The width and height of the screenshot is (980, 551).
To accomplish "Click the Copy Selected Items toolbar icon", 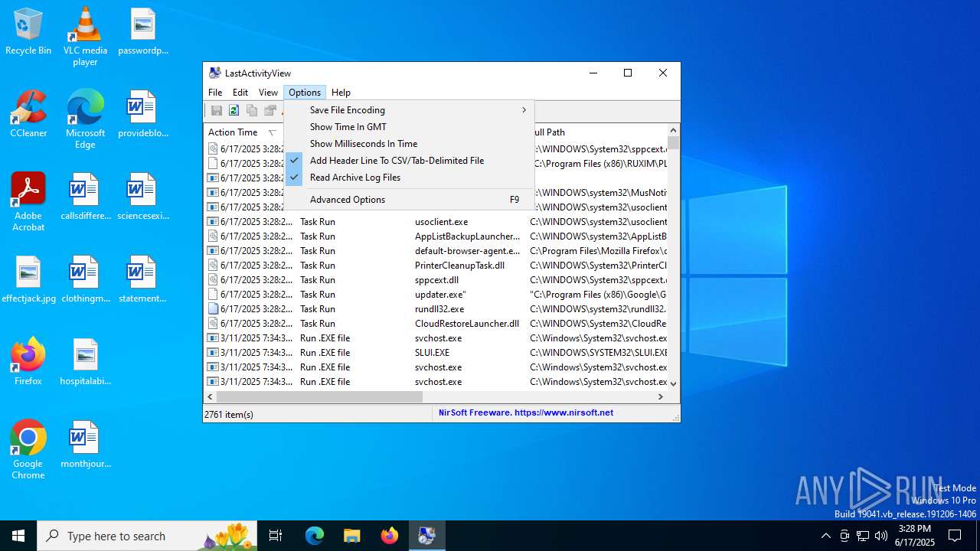I will tap(252, 111).
